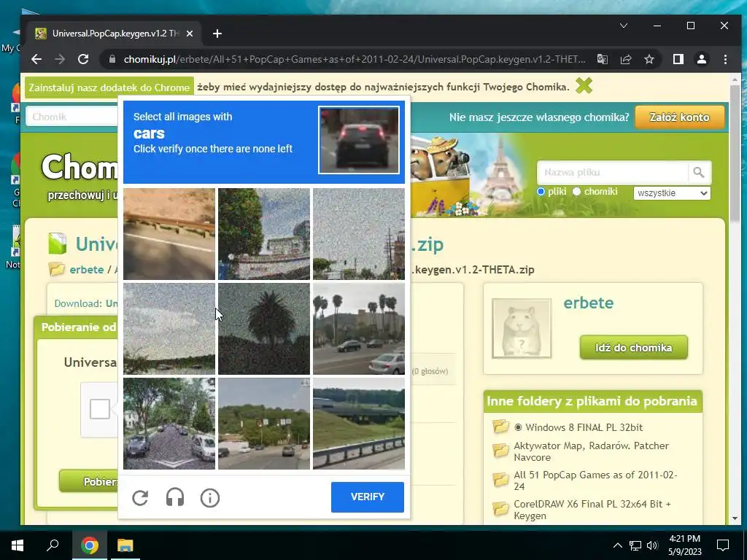Viewport: 747px width, 560px height.
Task: Switch to the audio challenge headphones icon
Action: tap(175, 497)
